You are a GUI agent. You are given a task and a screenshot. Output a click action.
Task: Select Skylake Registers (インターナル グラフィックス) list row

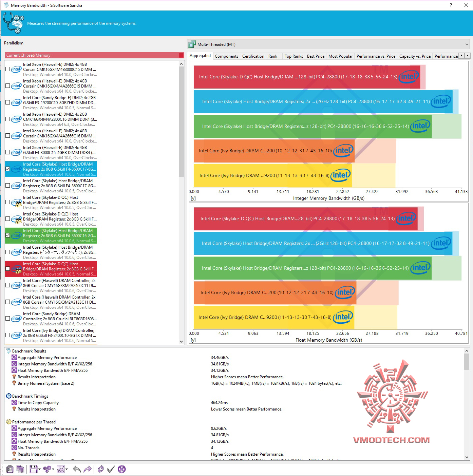tap(51, 252)
